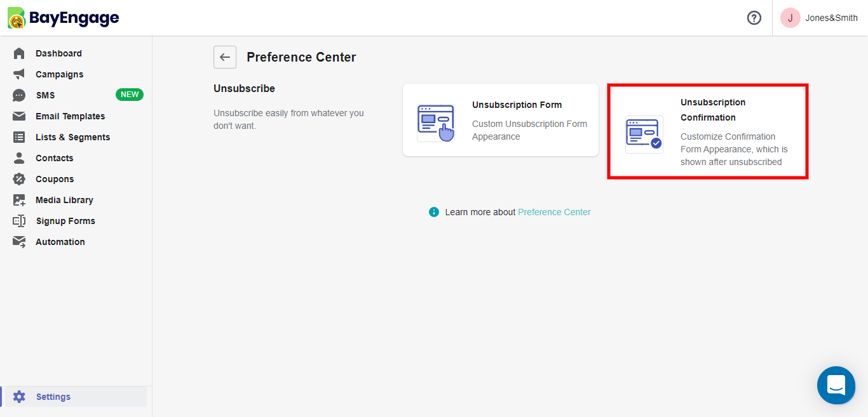Screen dimensions: 868x417
Task: Click the BayEngage logo
Action: pyautogui.click(x=63, y=18)
